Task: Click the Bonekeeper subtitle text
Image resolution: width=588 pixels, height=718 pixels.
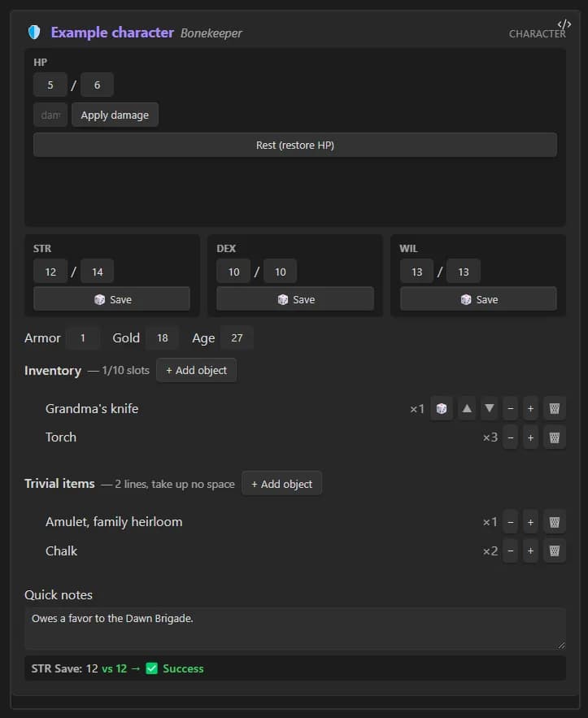Action: 211,33
